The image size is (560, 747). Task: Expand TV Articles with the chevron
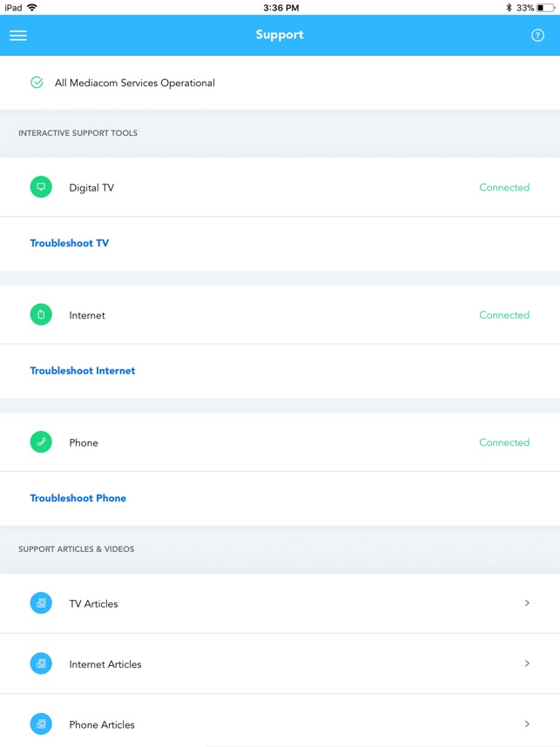pos(527,602)
